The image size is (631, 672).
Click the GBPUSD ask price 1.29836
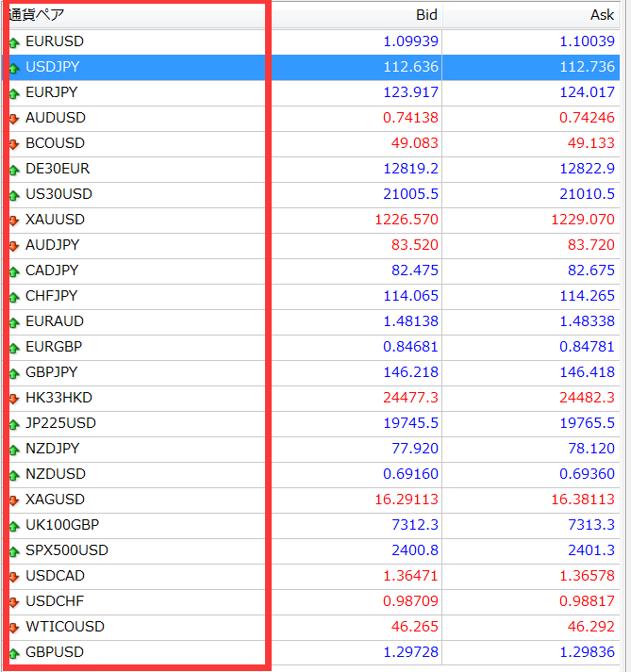587,652
